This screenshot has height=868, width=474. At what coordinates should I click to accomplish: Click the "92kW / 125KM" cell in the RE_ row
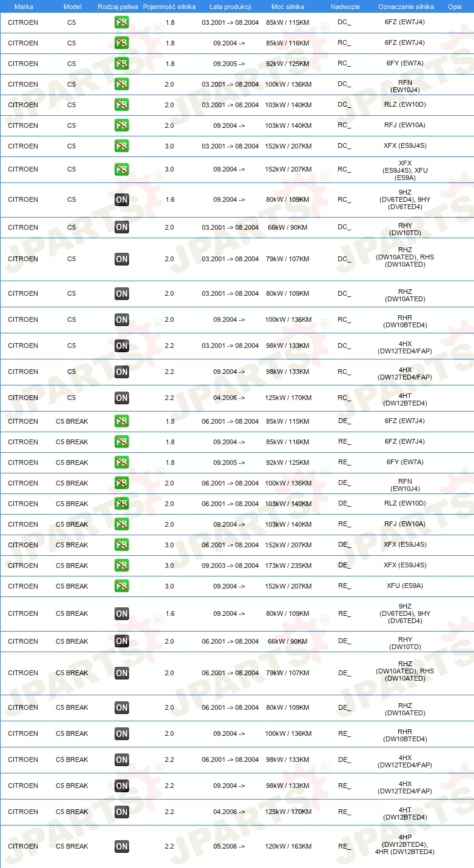click(x=289, y=462)
